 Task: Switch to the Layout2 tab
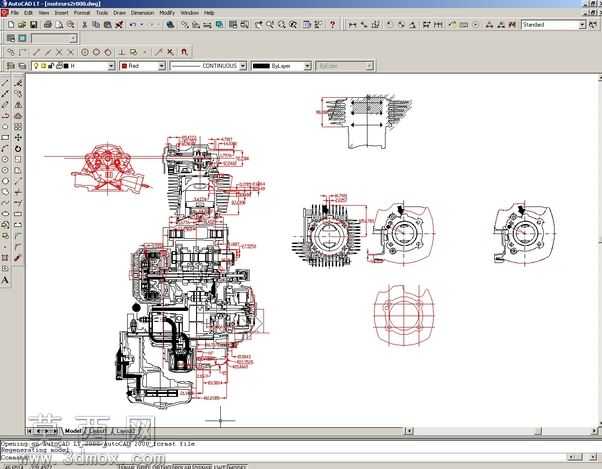coord(125,431)
